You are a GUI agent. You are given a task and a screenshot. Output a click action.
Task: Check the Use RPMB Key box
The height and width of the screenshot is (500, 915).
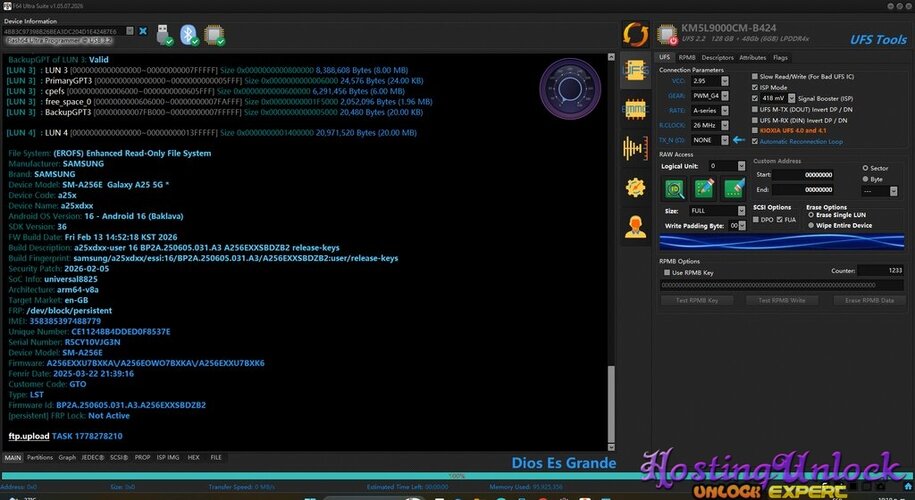[667, 272]
